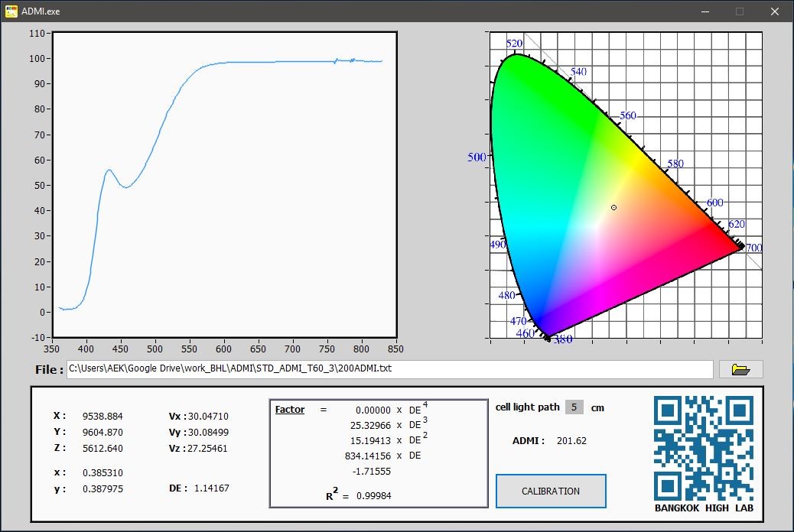This screenshot has height=532, width=794.
Task: Click the QR code image
Action: (x=703, y=447)
